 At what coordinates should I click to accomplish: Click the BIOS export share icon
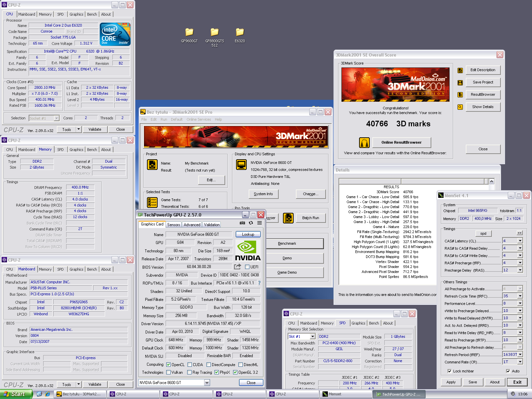tap(237, 267)
